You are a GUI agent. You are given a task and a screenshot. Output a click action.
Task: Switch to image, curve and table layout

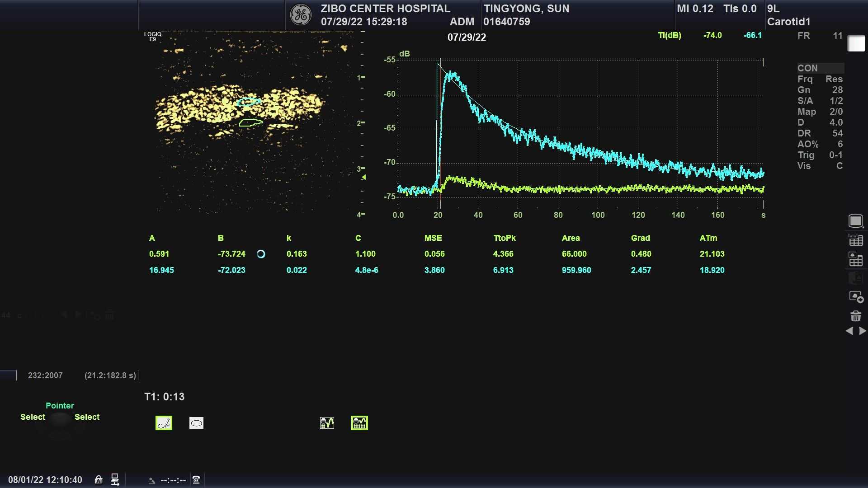tap(359, 423)
